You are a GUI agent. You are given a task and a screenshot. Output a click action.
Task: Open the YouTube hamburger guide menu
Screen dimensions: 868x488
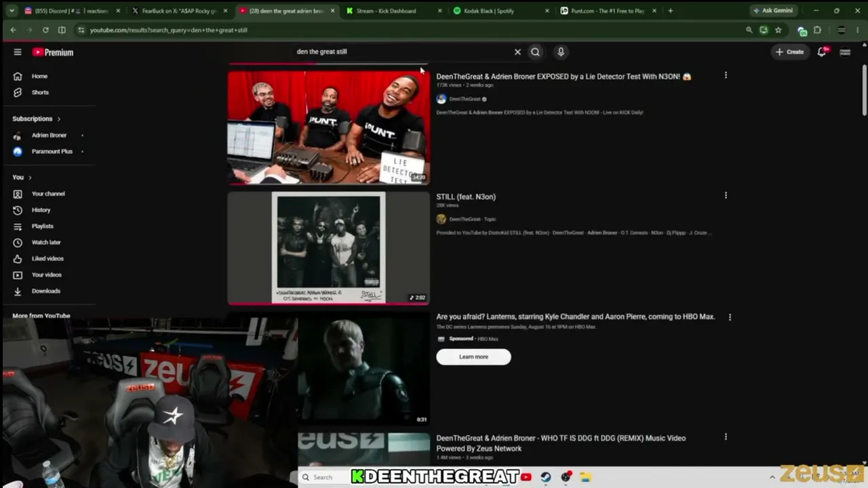tap(18, 52)
